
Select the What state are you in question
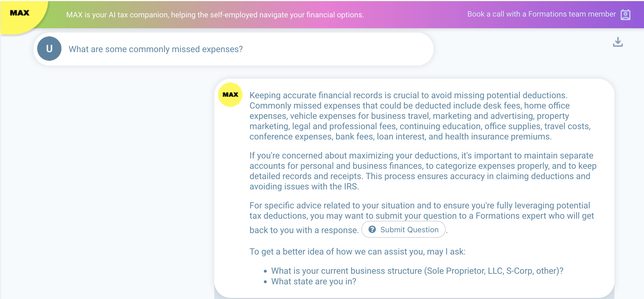[314, 282]
